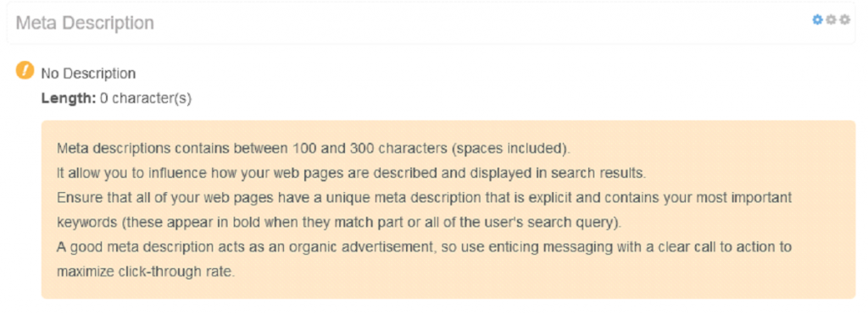Viewport: 868px width, 314px height.
Task: Click the line starting 'Ensure that all of your web pages'
Action: [x=424, y=197]
